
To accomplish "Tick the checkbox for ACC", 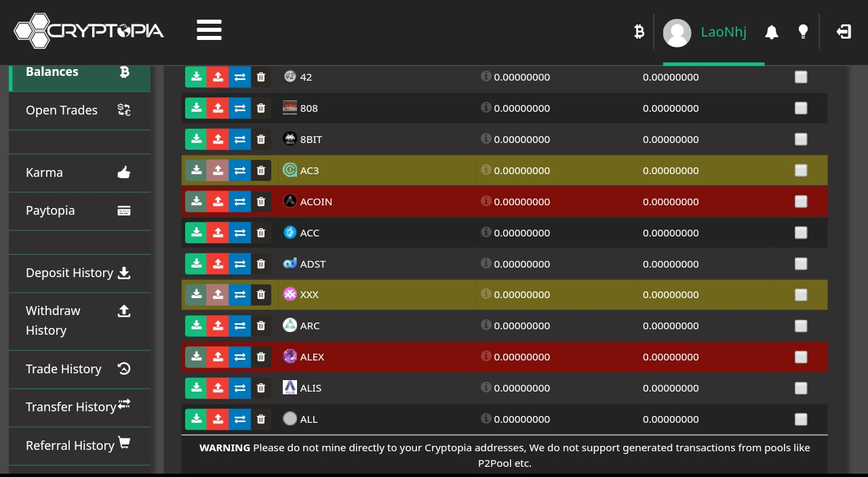I will pyautogui.click(x=801, y=233).
